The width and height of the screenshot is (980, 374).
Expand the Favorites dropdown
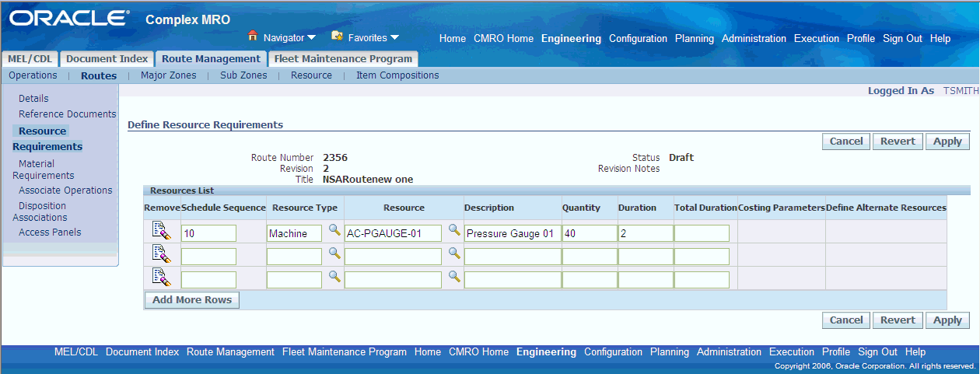point(394,37)
